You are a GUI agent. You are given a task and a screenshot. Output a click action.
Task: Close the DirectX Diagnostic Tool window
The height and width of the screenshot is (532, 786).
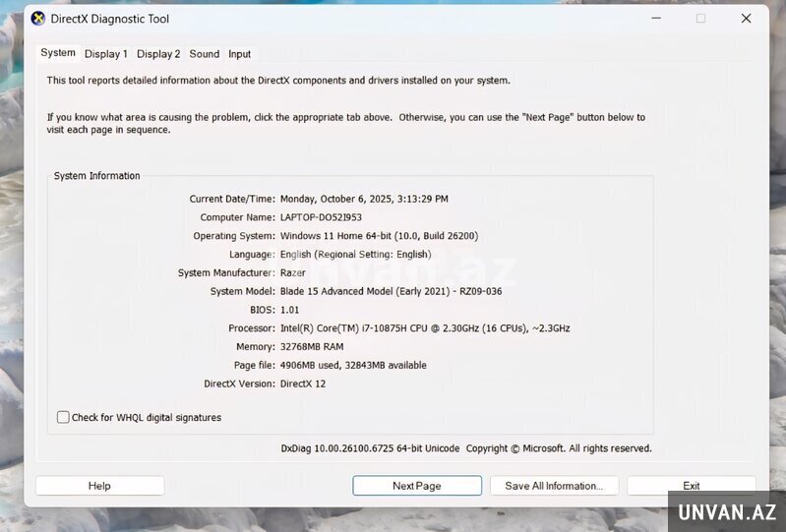tap(746, 18)
